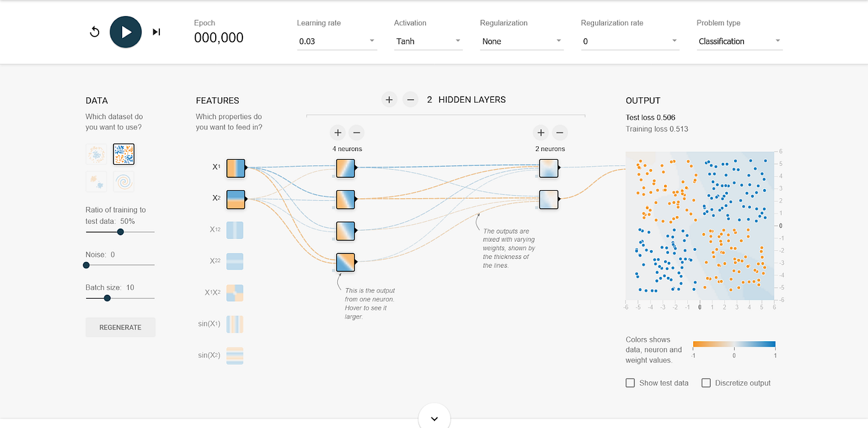Open the Learning rate selector
The height and width of the screenshot is (428, 868).
pos(337,41)
